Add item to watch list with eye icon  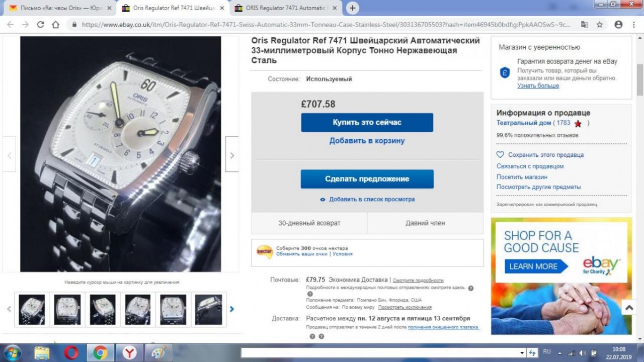tap(323, 200)
